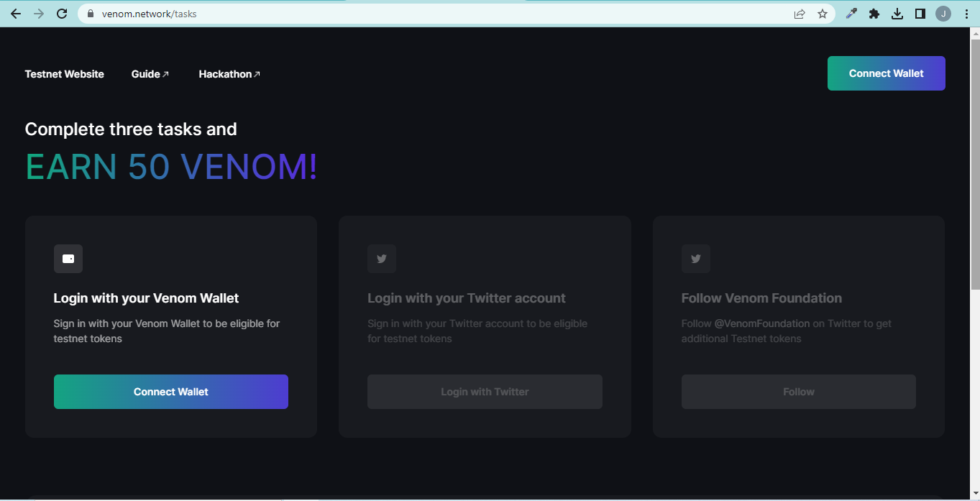Viewport: 980px width, 501px height.
Task: Click the browser forward arrow
Action: (39, 14)
